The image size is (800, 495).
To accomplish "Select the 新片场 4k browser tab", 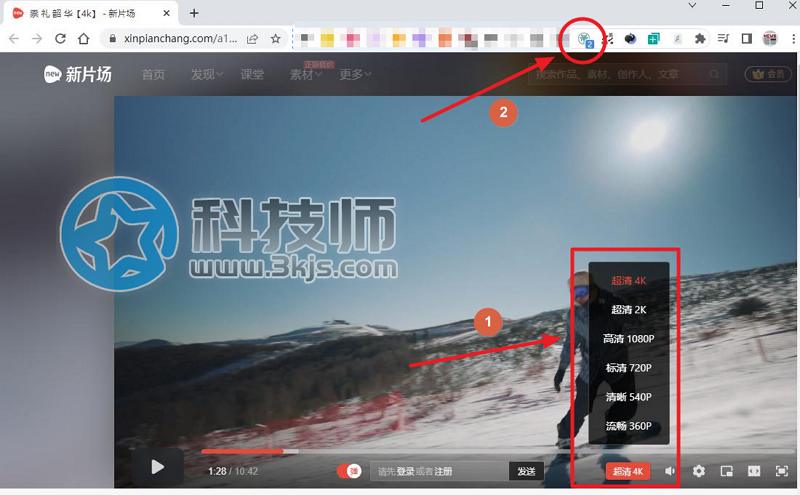I will (x=92, y=13).
